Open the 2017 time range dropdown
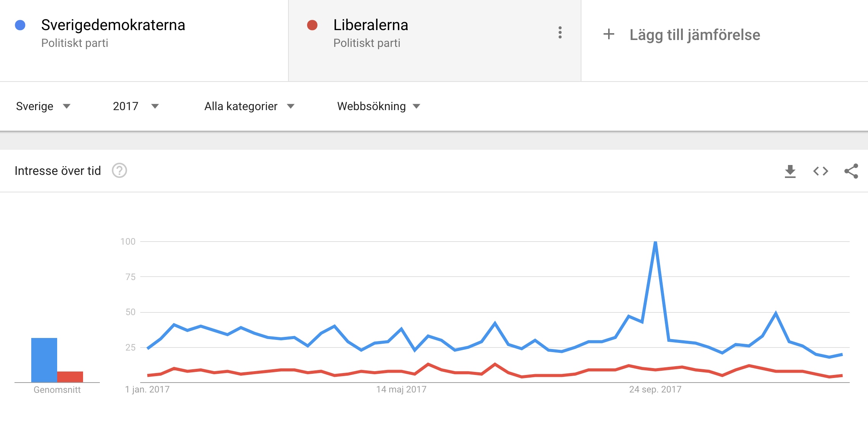The height and width of the screenshot is (434, 868). (135, 106)
